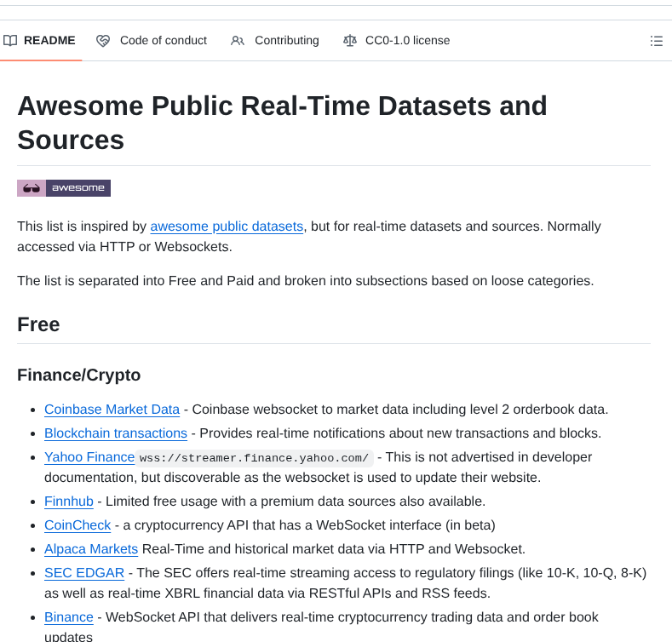The image size is (672, 642).
Task: Click the awesome sunglasses badge
Action: pos(64,188)
